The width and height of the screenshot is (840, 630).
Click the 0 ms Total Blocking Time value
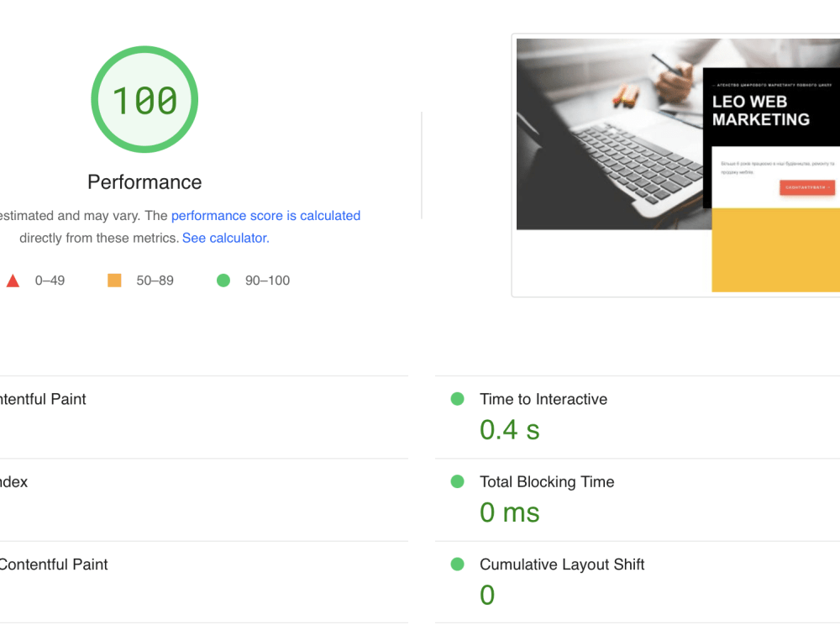click(x=509, y=512)
